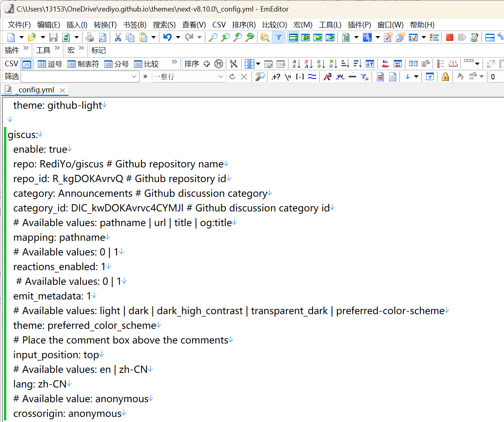Open the 一整行 column dropdown
504x422 pixels.
221,77
